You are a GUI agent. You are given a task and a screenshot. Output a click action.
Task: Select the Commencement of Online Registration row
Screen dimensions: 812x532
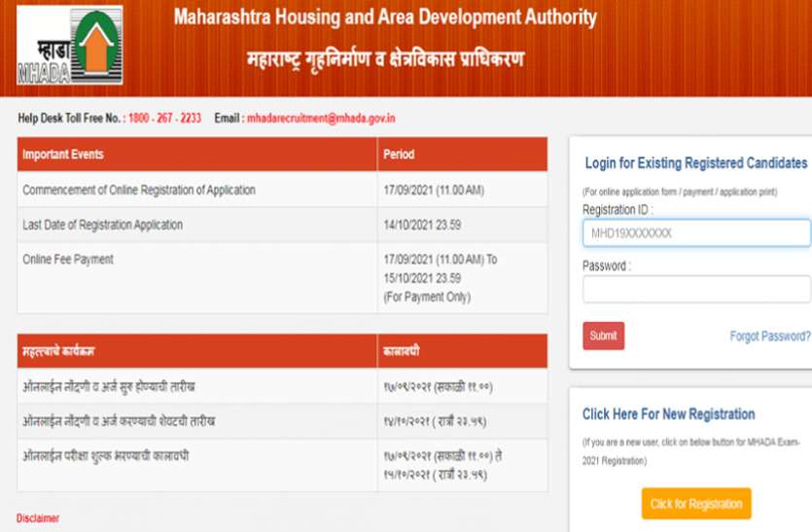tap(139, 191)
